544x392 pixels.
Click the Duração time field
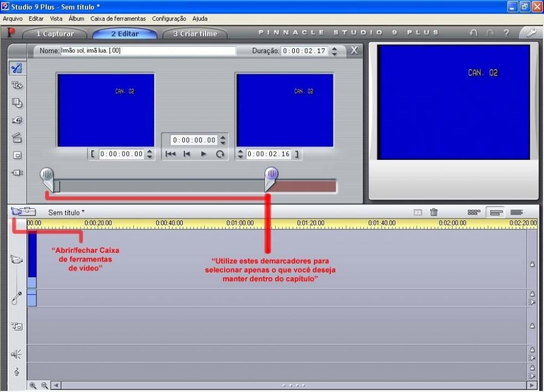click(304, 51)
